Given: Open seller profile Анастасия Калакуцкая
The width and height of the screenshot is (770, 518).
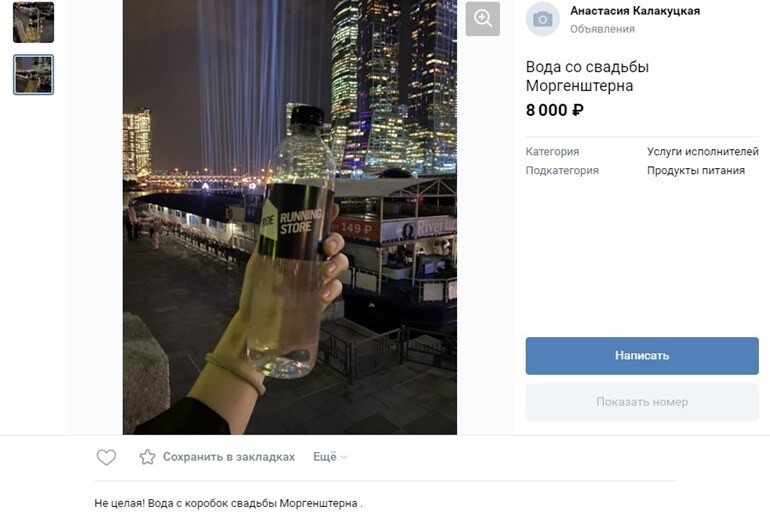Looking at the screenshot, I should (x=635, y=11).
